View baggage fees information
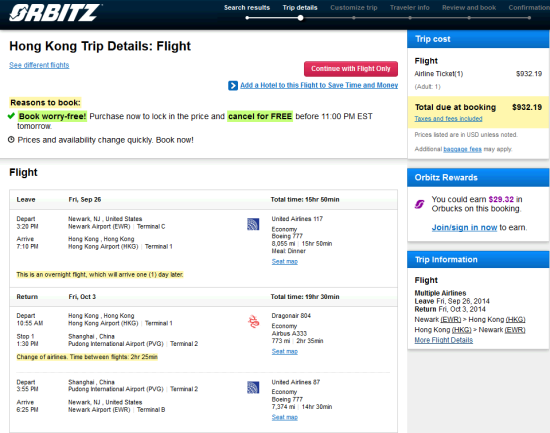 click(x=462, y=149)
